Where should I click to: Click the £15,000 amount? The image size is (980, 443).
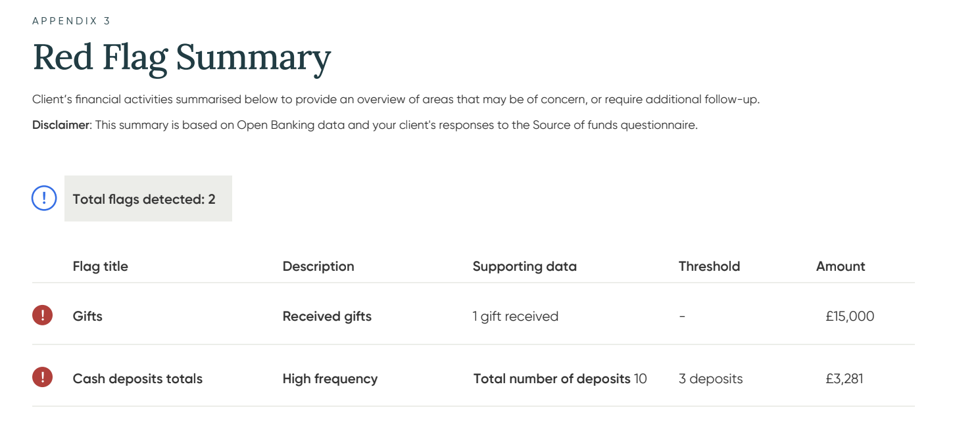point(850,316)
